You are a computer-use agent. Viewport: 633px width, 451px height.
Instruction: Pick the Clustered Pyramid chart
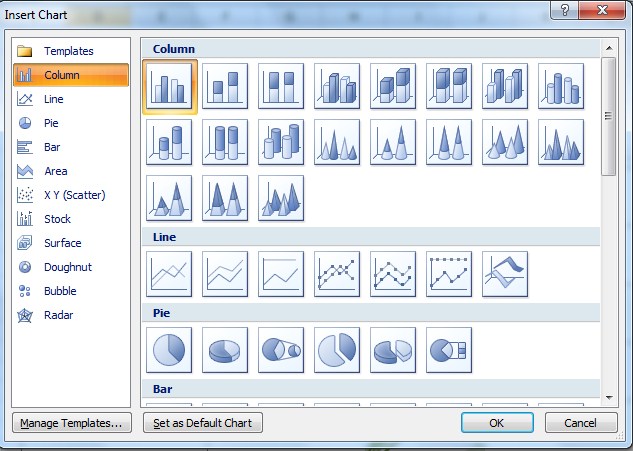[x=561, y=142]
